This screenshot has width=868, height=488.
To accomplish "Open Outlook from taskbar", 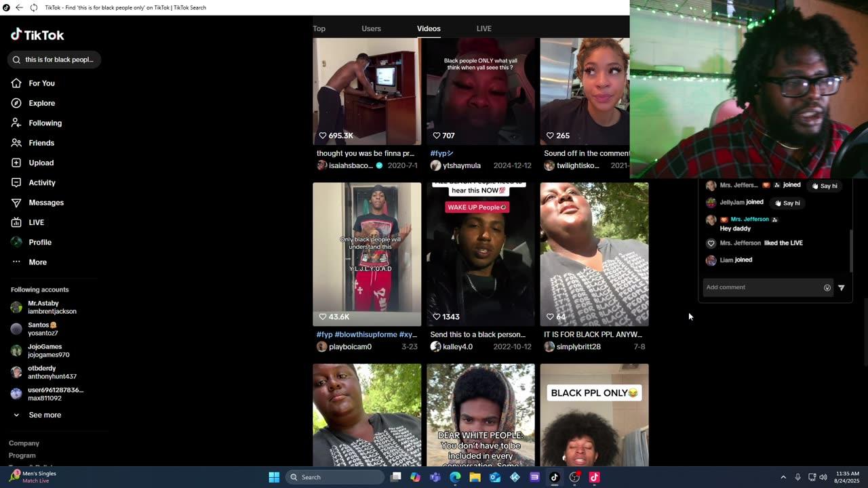I will [x=495, y=477].
